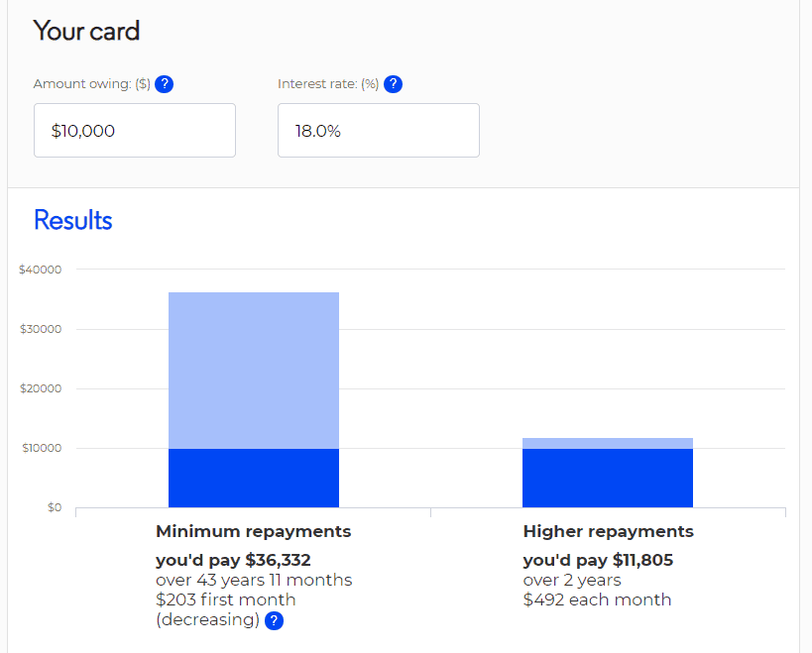The height and width of the screenshot is (653, 812).
Task: Click the $40000 axis label
Action: (41, 270)
